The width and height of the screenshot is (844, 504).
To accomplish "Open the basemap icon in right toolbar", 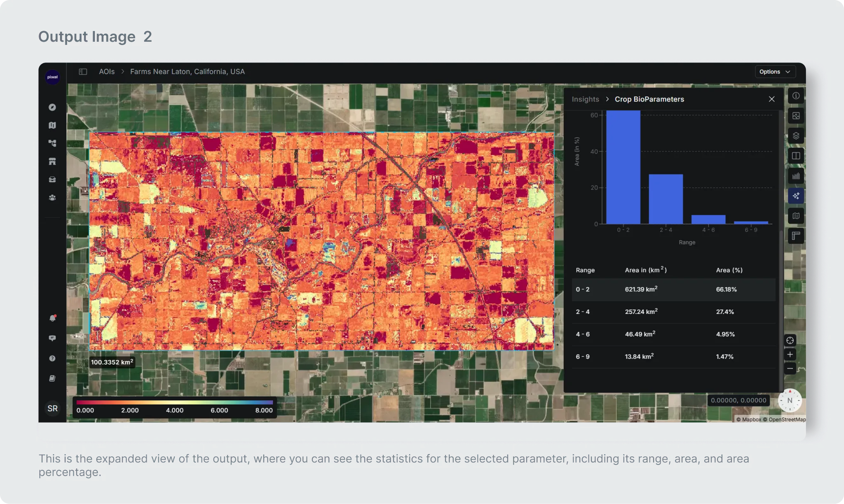I will [x=796, y=216].
